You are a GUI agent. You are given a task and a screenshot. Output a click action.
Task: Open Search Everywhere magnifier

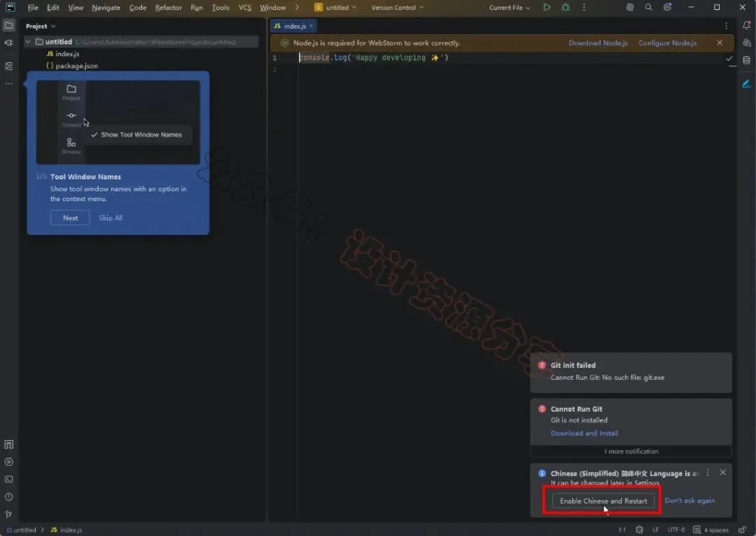point(648,7)
